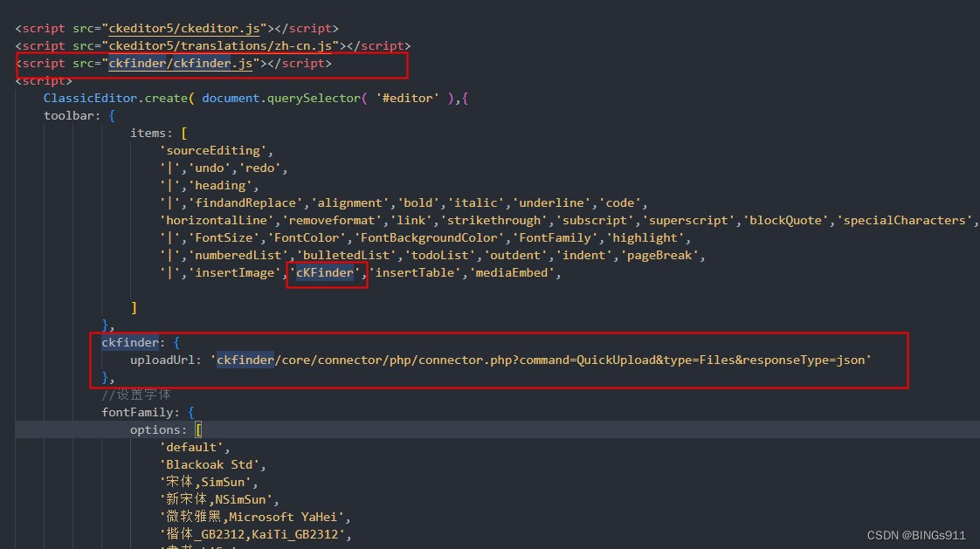Screen dimensions: 980x549
Task: Click the 'insertTable' string
Action: [415, 273]
